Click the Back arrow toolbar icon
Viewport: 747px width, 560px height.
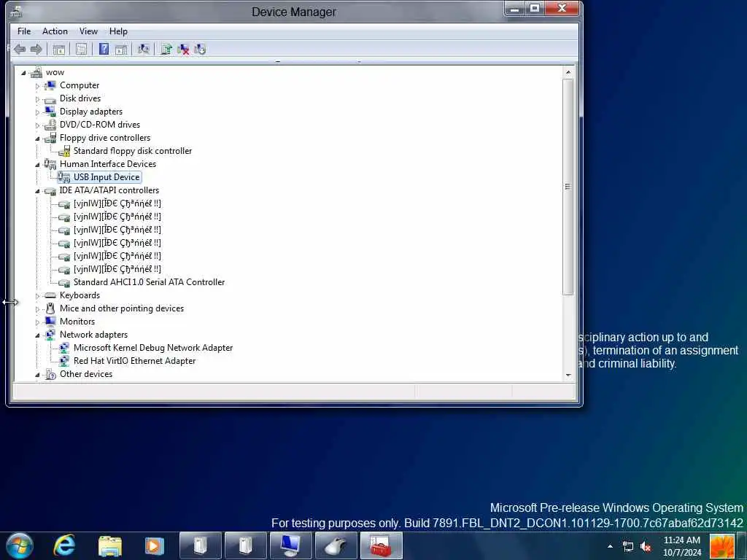(x=20, y=49)
